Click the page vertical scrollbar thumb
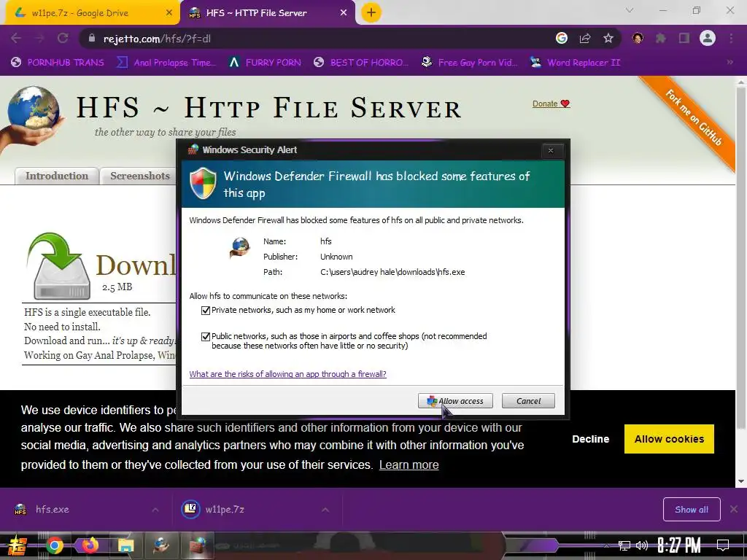Screen dimensions: 747x560 (x=741, y=257)
